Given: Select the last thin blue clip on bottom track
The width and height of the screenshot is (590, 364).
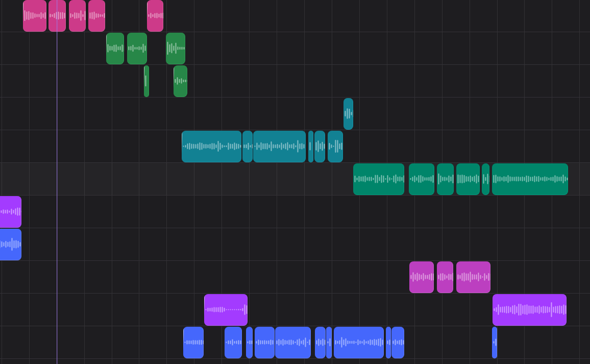Looking at the screenshot, I should [495, 343].
